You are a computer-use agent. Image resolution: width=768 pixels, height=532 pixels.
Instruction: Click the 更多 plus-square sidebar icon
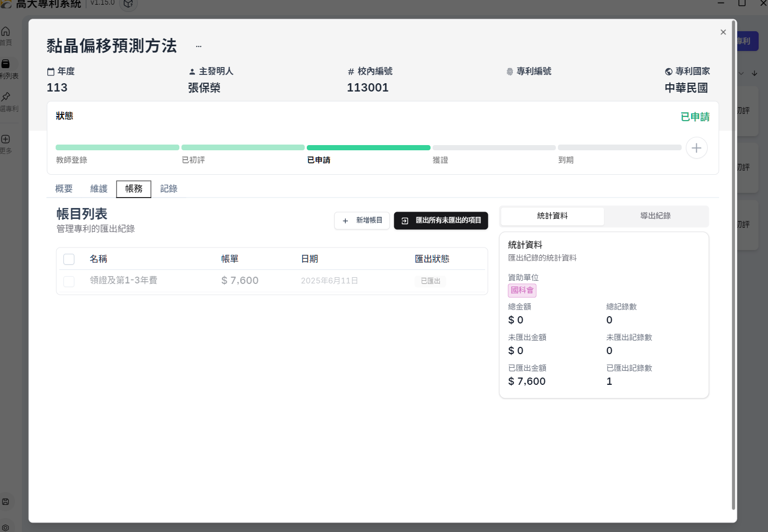click(x=6, y=139)
